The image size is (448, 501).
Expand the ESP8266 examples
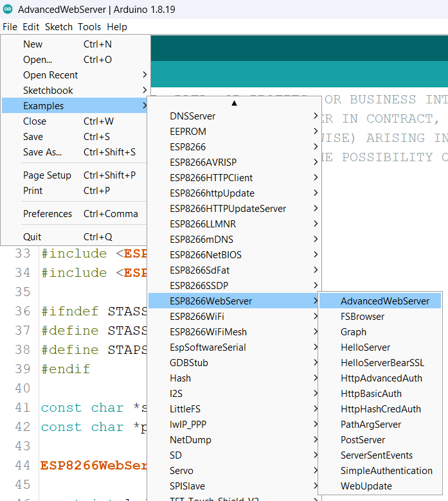point(234,146)
